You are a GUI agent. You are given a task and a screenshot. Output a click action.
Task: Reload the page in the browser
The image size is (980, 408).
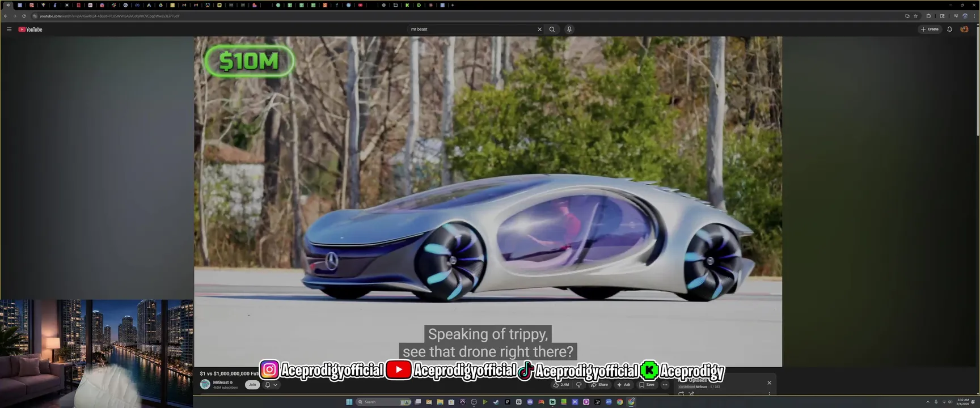[x=24, y=16]
